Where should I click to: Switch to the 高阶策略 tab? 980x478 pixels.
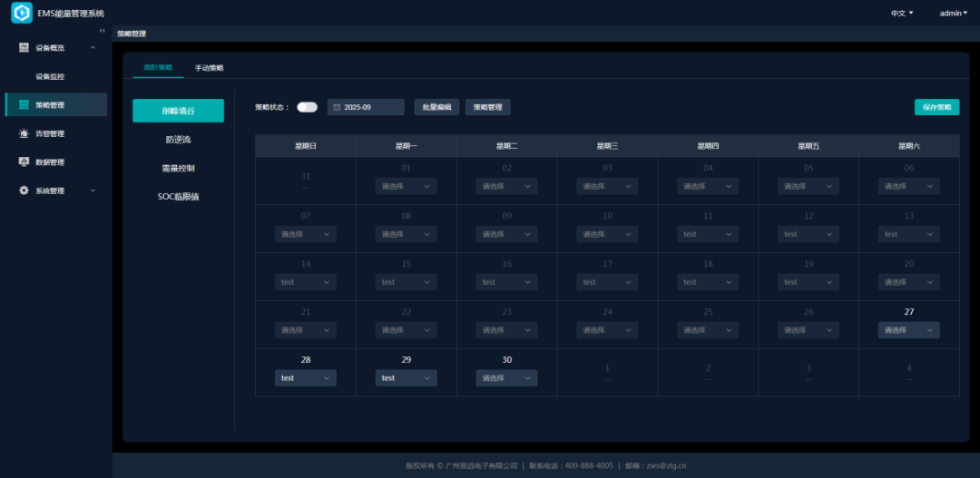pyautogui.click(x=158, y=67)
